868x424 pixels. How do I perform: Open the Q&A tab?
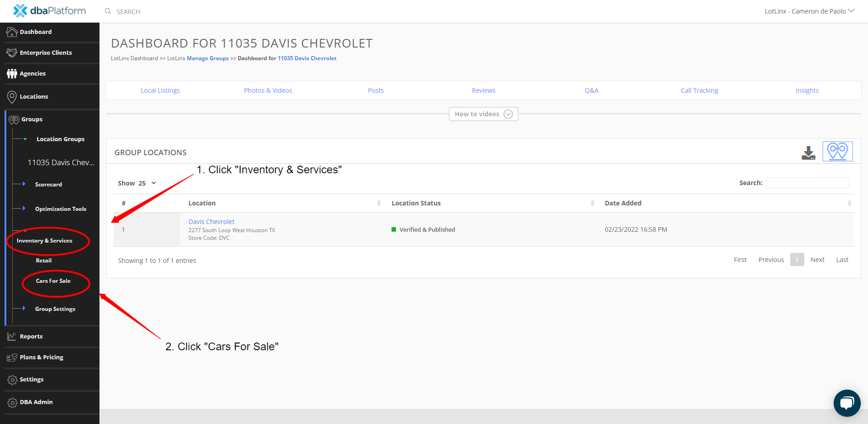pos(591,91)
